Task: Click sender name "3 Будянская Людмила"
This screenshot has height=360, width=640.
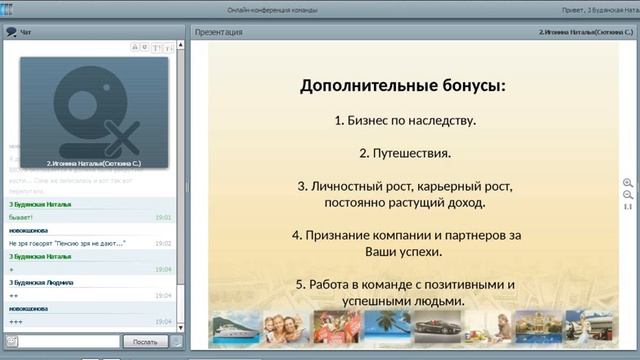Action: 41,282
